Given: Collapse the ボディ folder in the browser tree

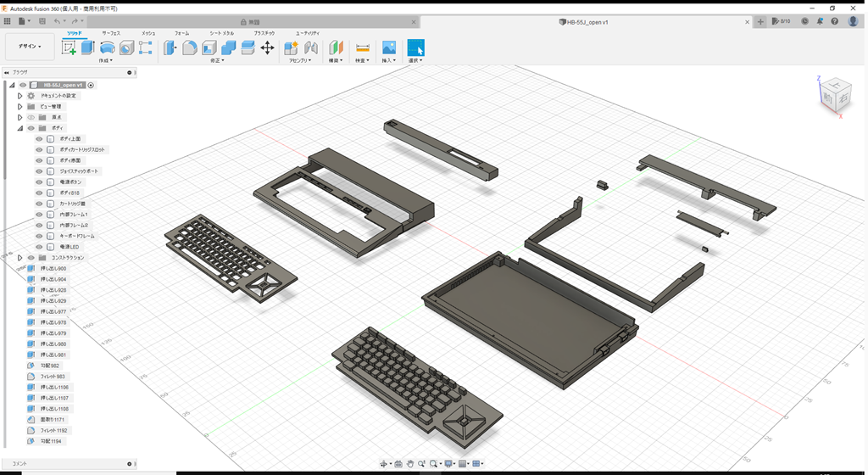Looking at the screenshot, I should pos(19,128).
